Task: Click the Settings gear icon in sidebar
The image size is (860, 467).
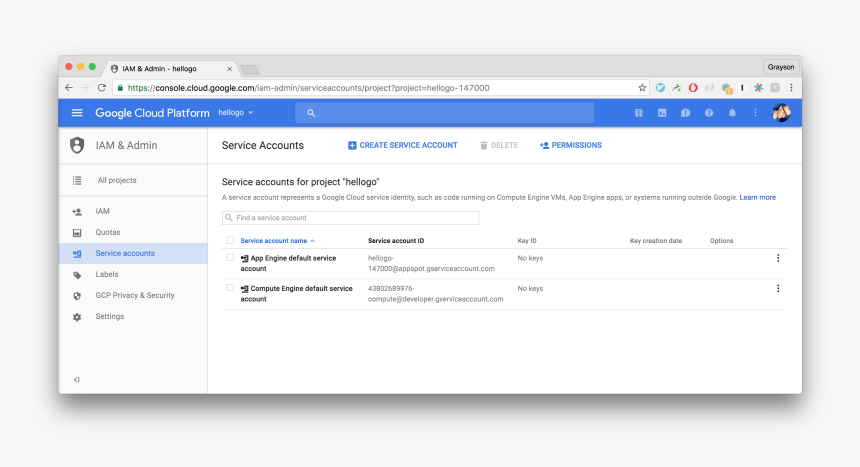Action: pos(77,317)
